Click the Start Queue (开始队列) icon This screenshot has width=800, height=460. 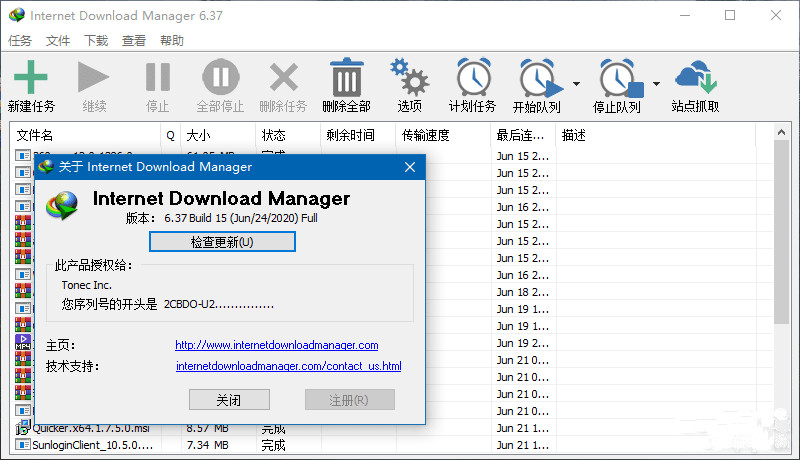point(540,77)
